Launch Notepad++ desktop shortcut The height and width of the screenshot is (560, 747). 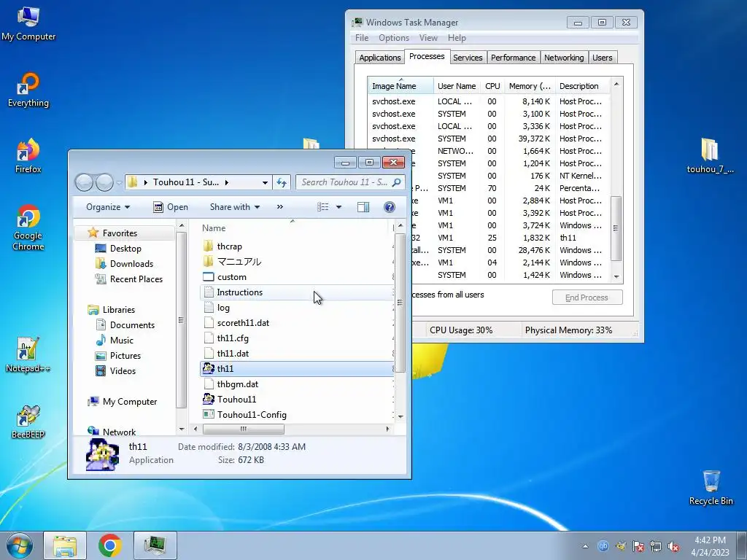pyautogui.click(x=28, y=355)
